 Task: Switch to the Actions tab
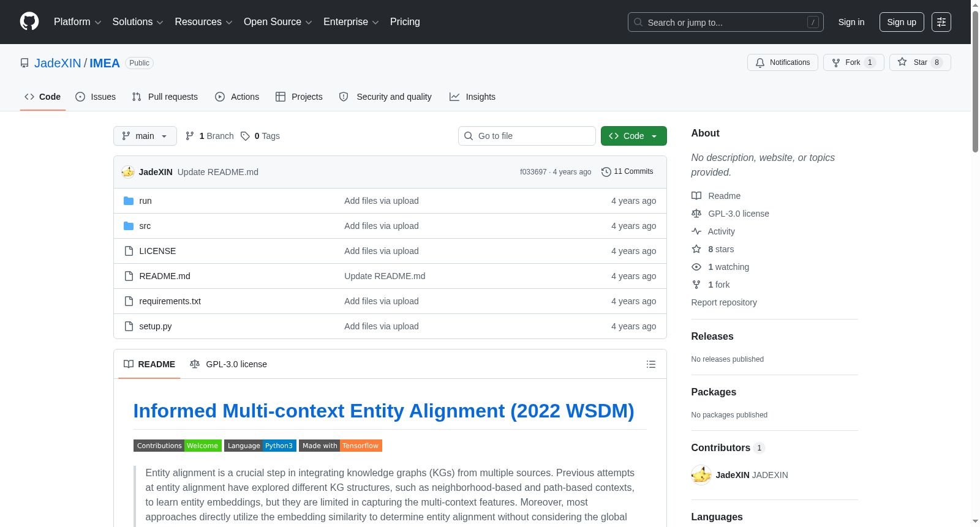[237, 97]
